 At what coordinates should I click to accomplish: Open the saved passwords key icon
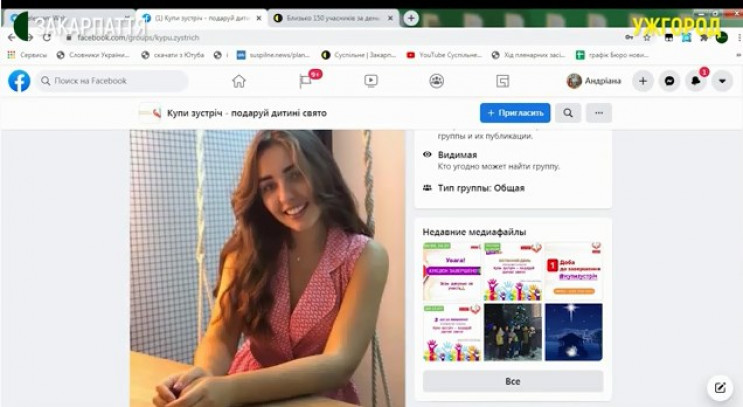[x=629, y=37]
